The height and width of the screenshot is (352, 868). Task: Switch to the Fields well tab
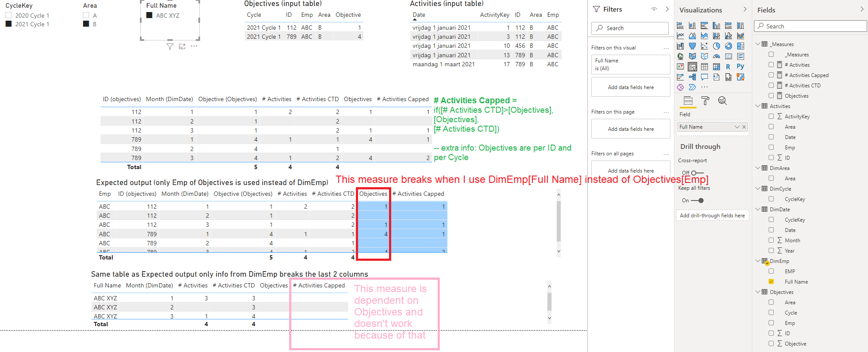688,101
